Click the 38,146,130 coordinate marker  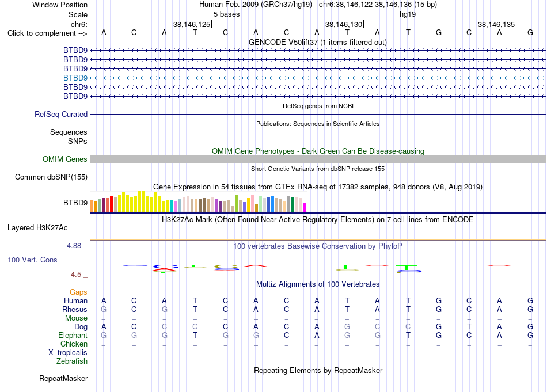click(x=344, y=24)
